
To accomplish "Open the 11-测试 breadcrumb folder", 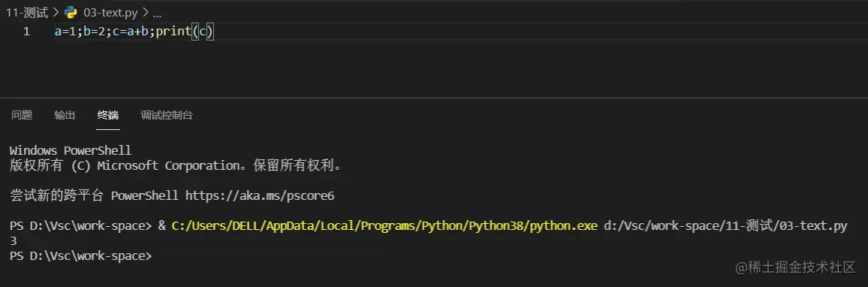I will point(27,12).
